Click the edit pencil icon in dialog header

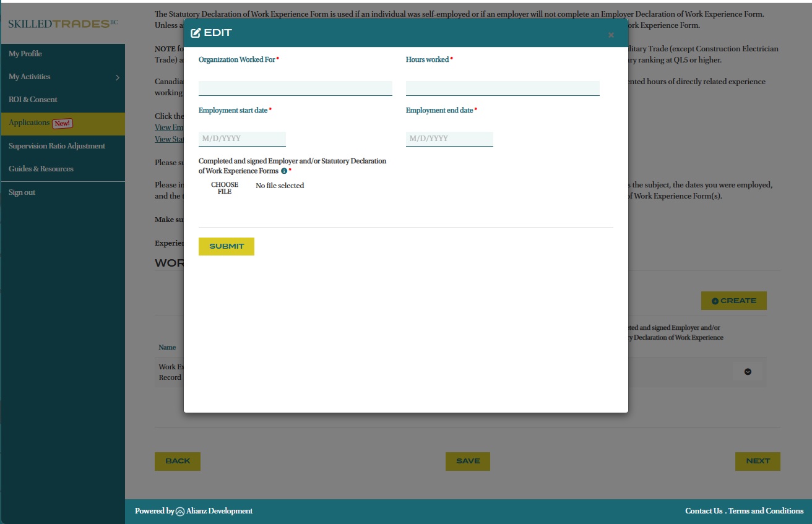(x=196, y=33)
